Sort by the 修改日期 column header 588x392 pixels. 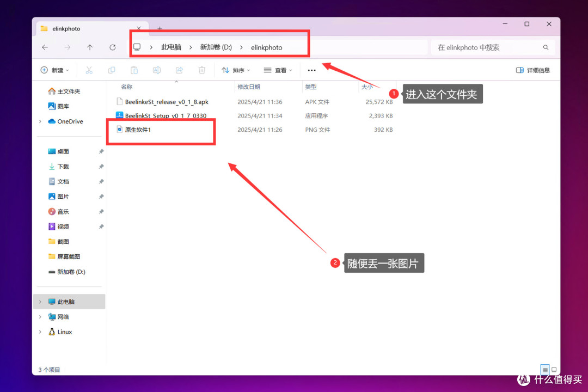(x=249, y=87)
